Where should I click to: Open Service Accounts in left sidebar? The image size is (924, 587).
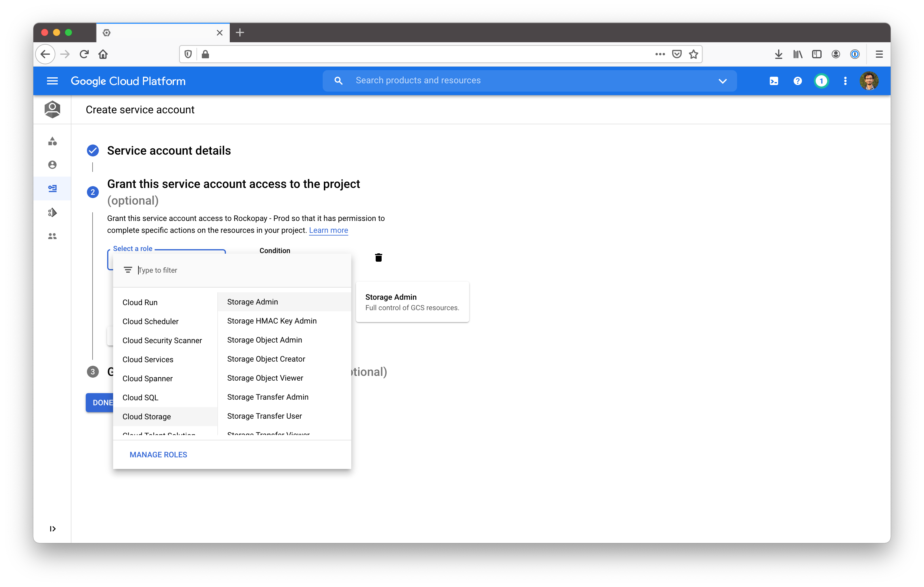(x=52, y=188)
